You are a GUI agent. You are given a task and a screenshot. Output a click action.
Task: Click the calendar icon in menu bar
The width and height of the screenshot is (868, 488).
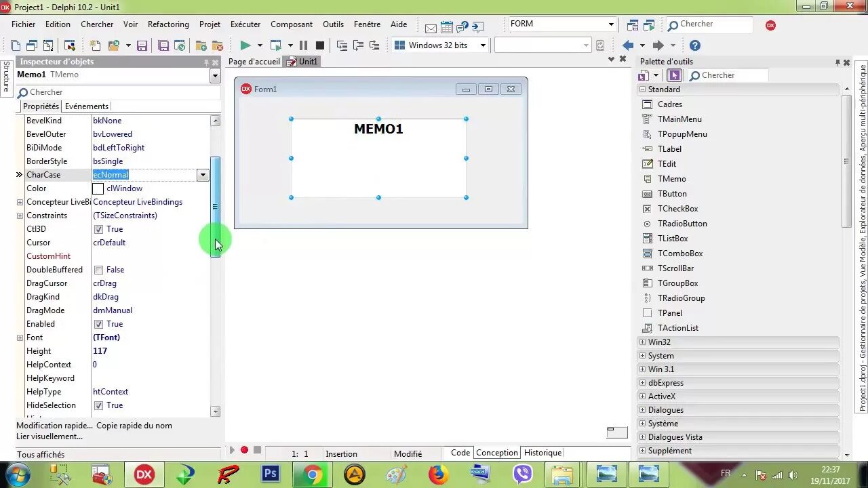447,27
